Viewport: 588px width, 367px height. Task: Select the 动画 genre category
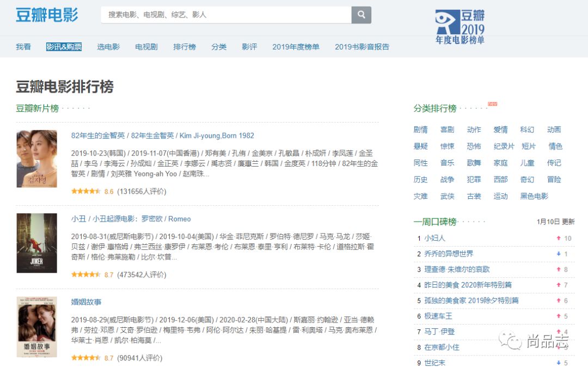tap(554, 130)
